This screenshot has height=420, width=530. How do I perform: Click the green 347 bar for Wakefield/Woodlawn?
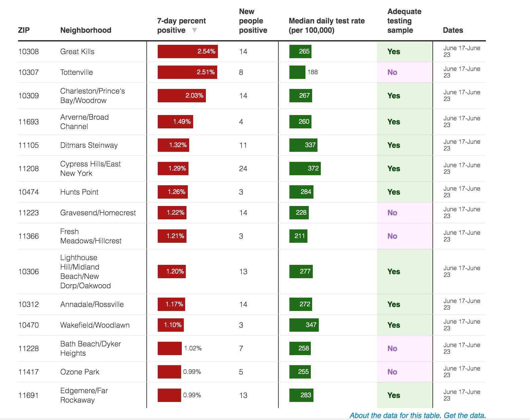[304, 325]
